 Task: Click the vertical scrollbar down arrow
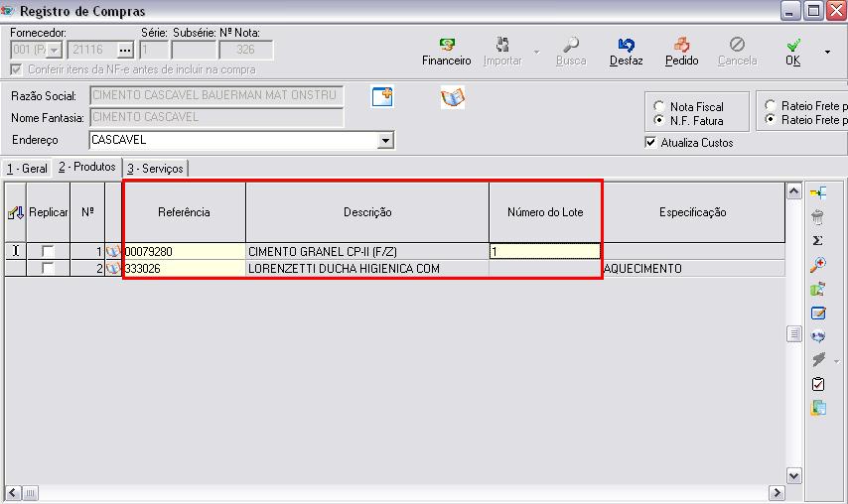[793, 476]
